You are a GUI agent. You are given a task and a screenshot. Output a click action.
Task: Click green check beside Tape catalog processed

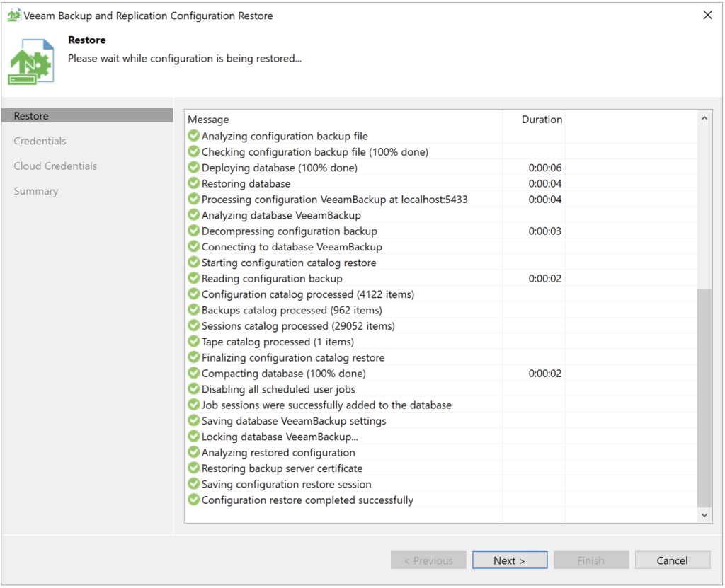[194, 342]
